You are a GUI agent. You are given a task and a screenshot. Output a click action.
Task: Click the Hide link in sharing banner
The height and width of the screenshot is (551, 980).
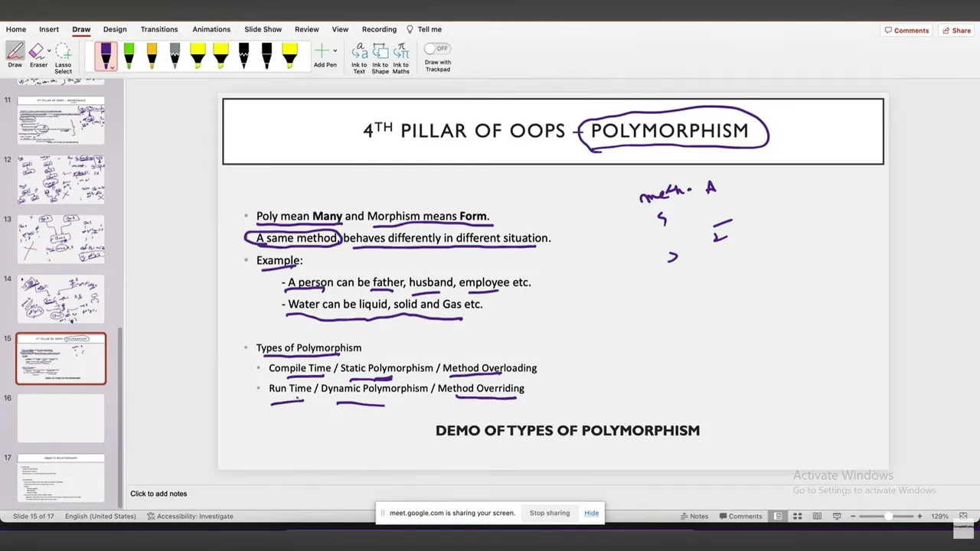pyautogui.click(x=592, y=513)
